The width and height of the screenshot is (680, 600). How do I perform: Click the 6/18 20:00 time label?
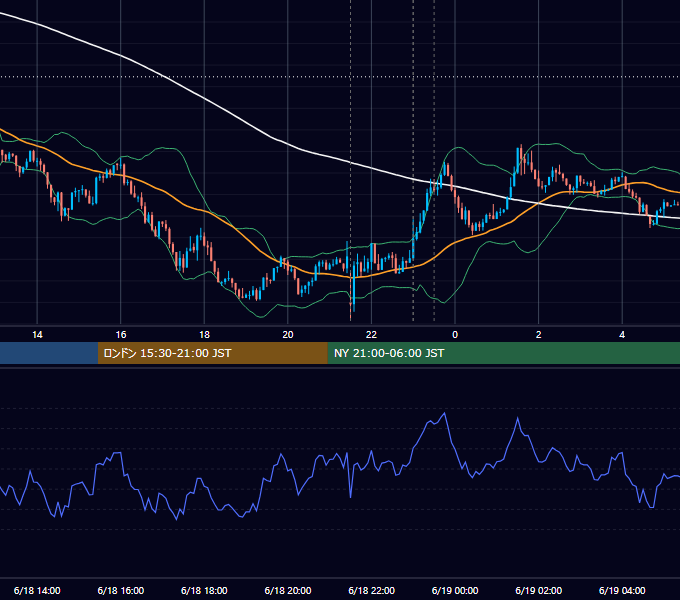tap(288, 590)
